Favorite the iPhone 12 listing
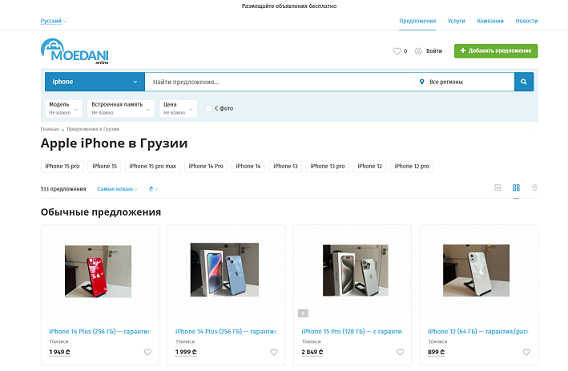Screen dimensions: 568x371 526,352
